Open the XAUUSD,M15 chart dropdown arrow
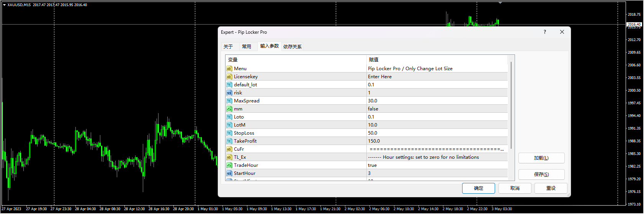Viewport: 644px width, 214px height. pos(4,5)
